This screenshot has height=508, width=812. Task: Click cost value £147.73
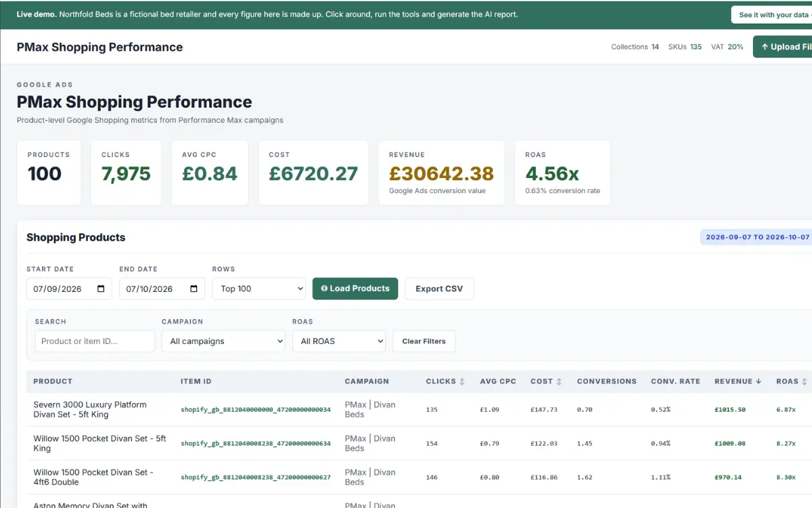(543, 410)
